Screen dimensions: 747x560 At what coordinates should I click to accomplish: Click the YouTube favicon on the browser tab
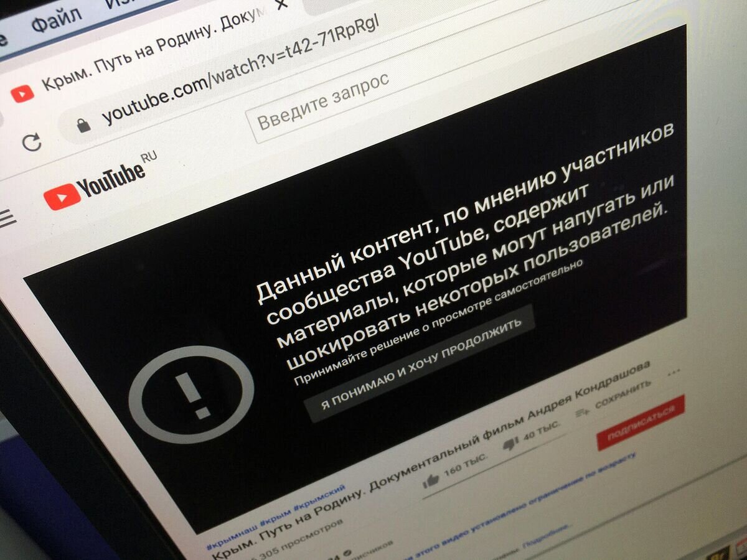point(22,94)
